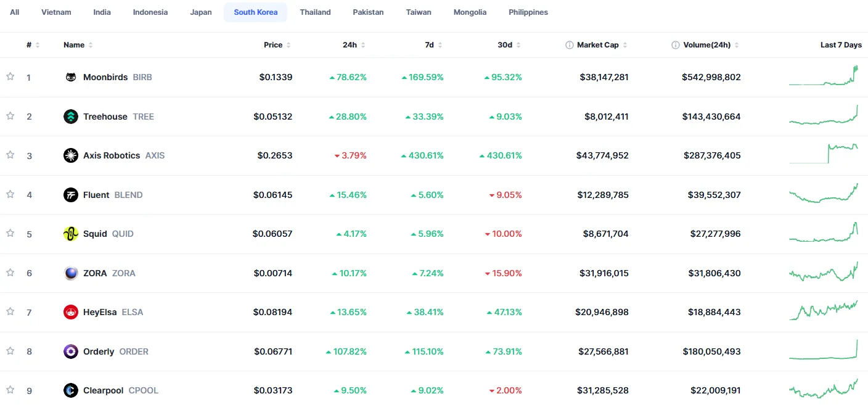Screen dimensions: 868x407
Task: Star the Squid row
Action: (10, 233)
